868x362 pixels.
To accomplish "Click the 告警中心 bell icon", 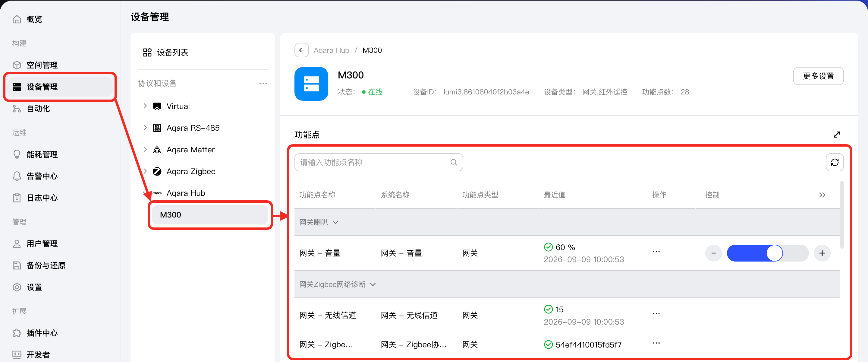I will 17,176.
